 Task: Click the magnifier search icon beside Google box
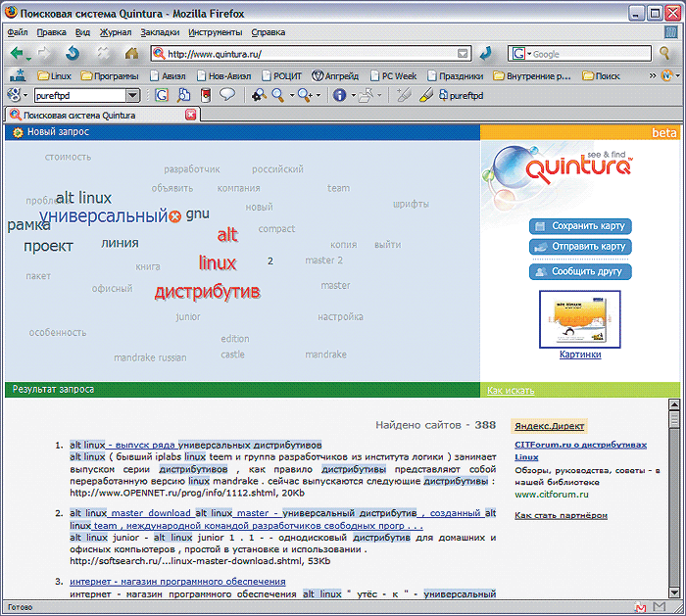click(664, 53)
